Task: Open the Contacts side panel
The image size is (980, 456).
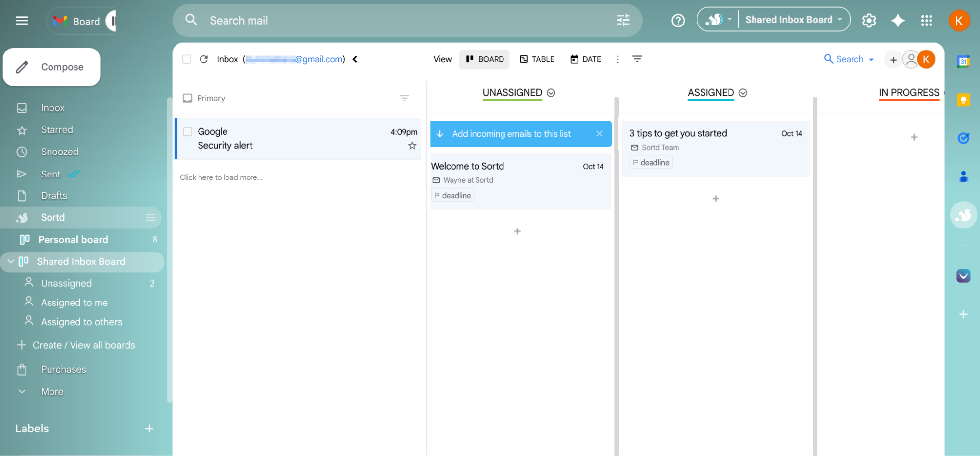Action: click(x=963, y=177)
